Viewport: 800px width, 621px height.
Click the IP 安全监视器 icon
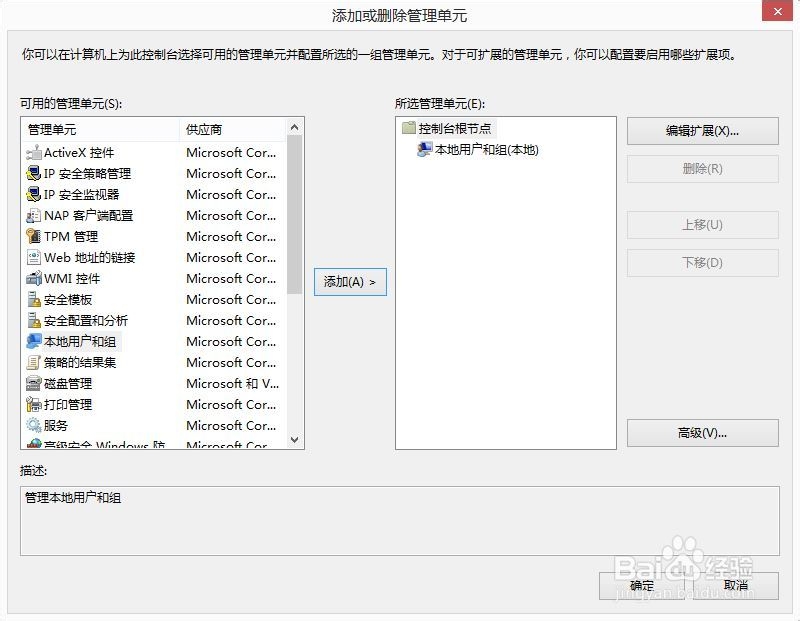coord(34,194)
